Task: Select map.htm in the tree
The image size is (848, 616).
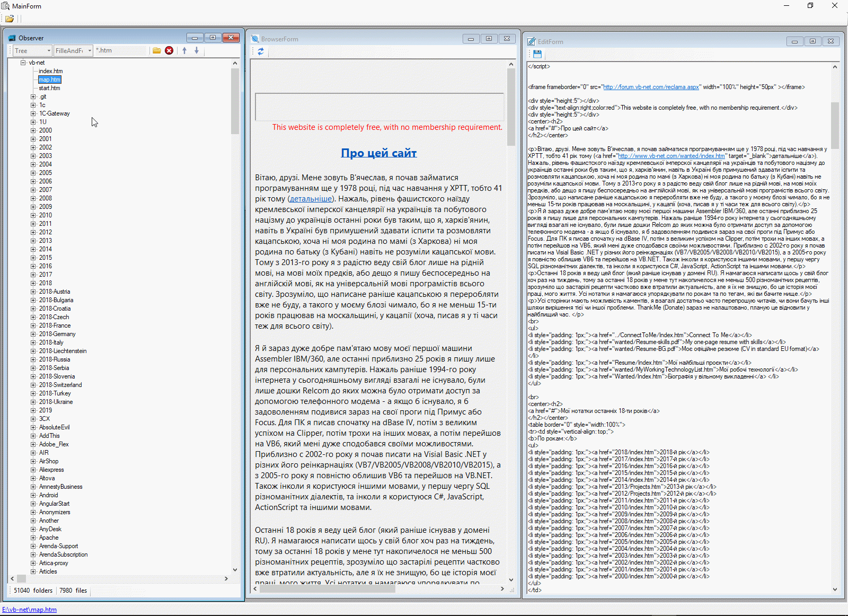Action: [x=50, y=80]
